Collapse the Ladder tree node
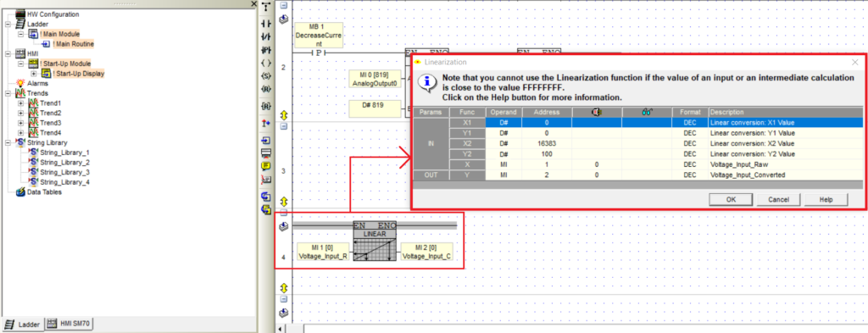Viewport: 868px width, 333px height. coord(8,25)
